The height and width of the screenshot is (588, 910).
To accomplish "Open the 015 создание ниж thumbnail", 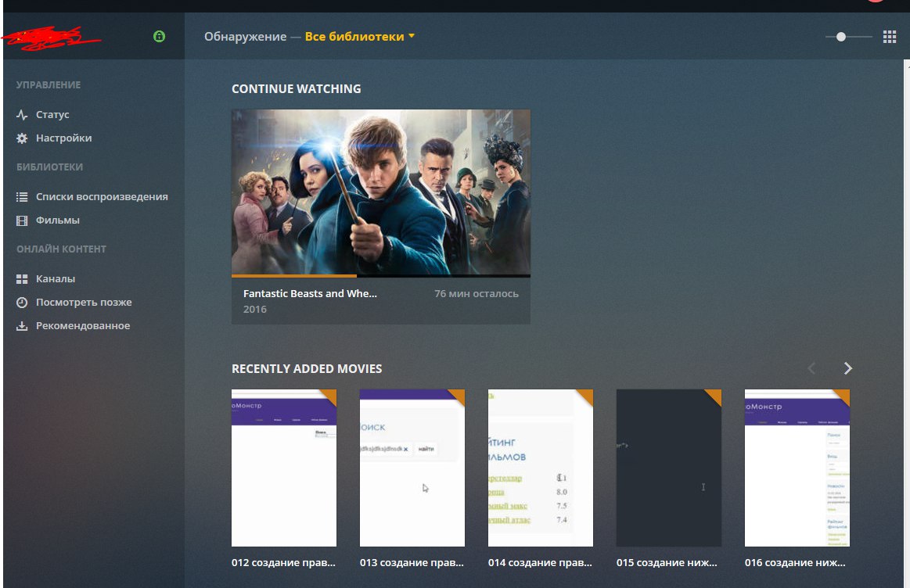I will 668,468.
